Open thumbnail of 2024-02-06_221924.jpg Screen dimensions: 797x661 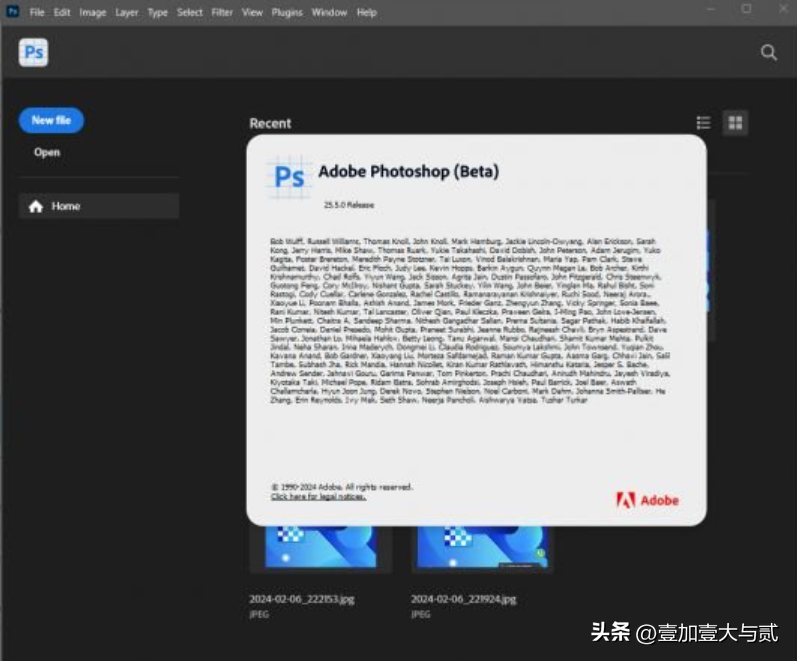[482, 547]
